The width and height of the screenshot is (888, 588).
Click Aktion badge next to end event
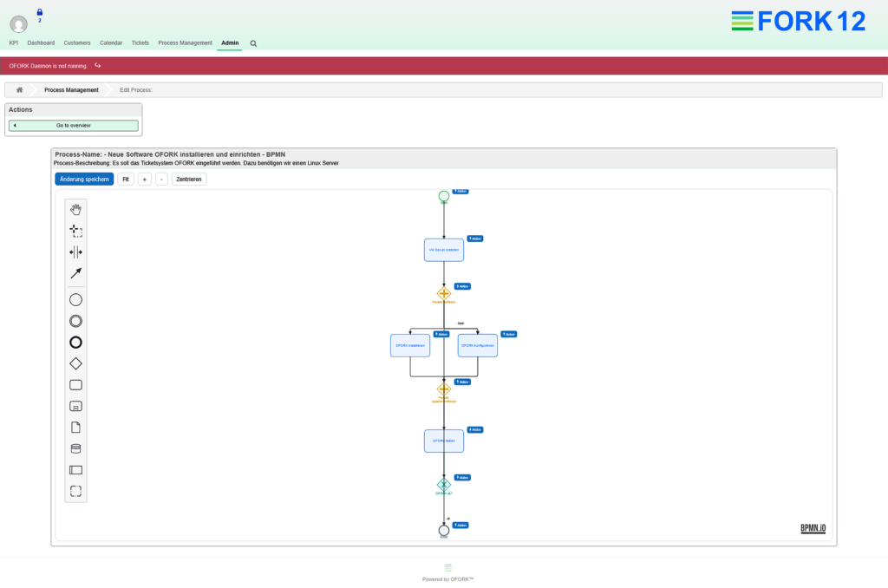(460, 525)
